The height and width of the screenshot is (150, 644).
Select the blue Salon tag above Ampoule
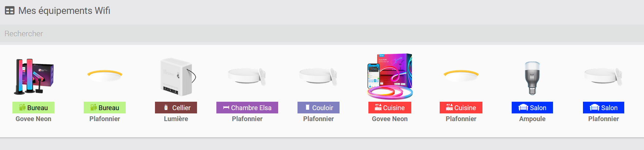click(532, 108)
